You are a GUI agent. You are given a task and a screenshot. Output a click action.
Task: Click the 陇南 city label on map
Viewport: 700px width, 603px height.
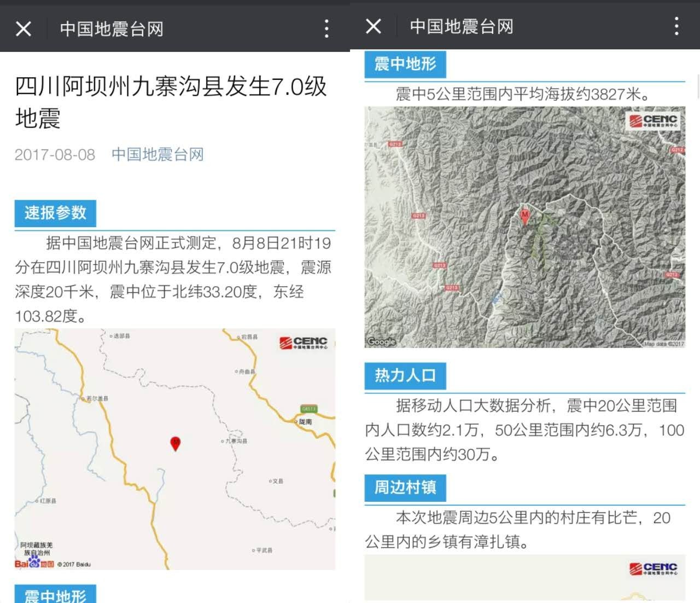tap(305, 421)
